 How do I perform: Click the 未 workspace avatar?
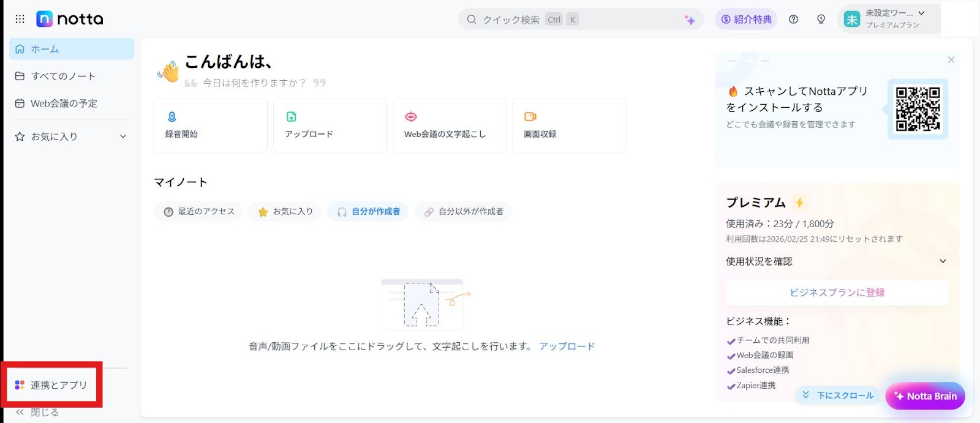[852, 20]
